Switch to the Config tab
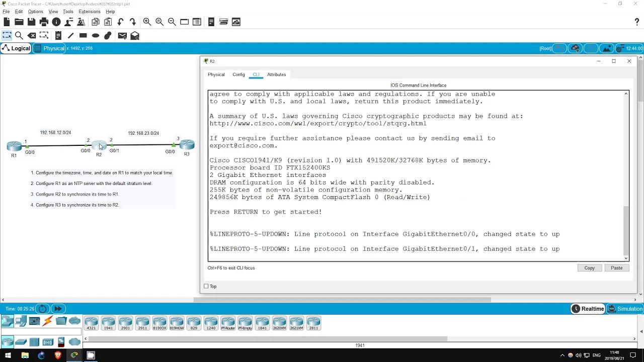Screen dimensions: 644x362 coord(238,74)
